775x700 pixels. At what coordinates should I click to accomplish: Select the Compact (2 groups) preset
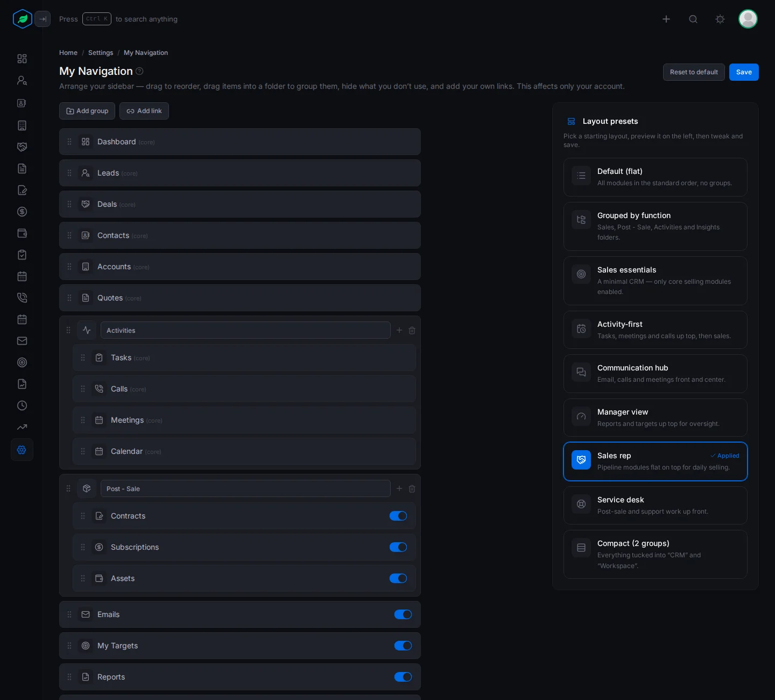click(x=656, y=555)
